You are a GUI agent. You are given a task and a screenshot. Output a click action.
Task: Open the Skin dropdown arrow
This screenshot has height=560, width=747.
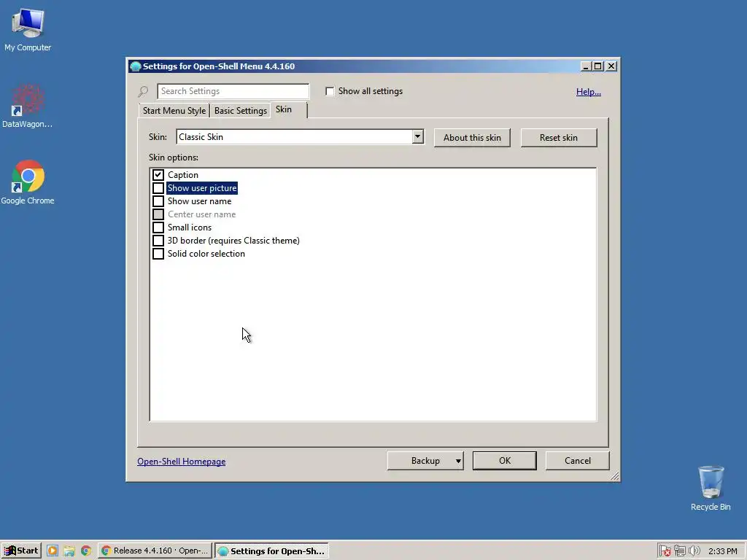coord(418,136)
